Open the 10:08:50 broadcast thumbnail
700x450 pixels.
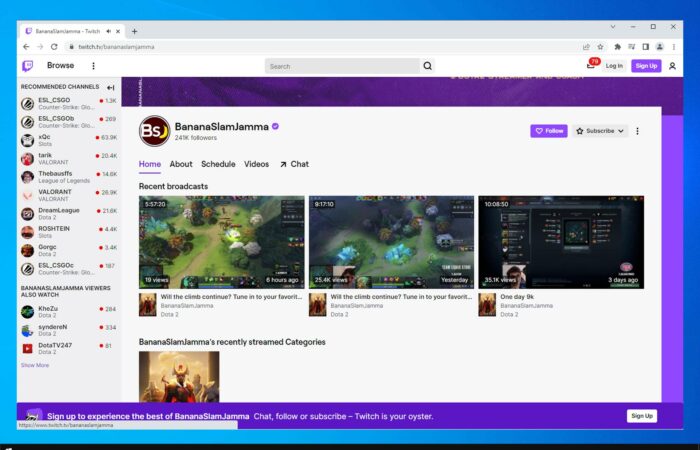click(561, 242)
